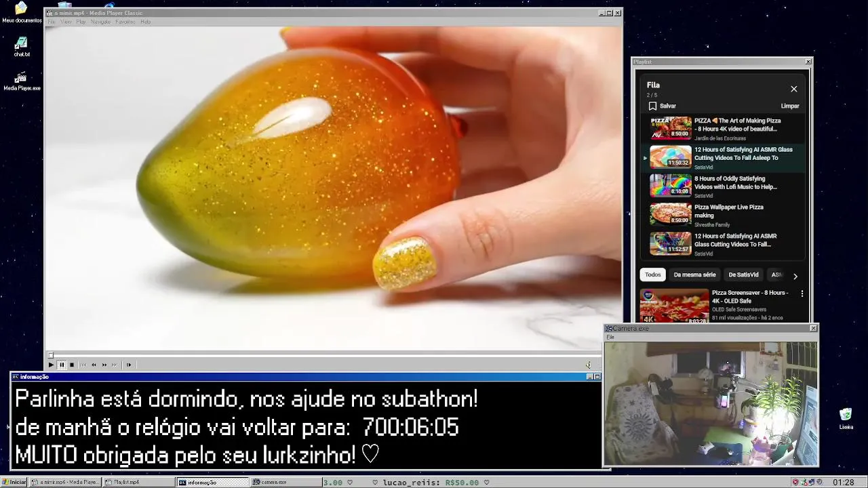This screenshot has width=868, height=488.
Task: Switch to Media Player taskbar item
Action: click(66, 483)
